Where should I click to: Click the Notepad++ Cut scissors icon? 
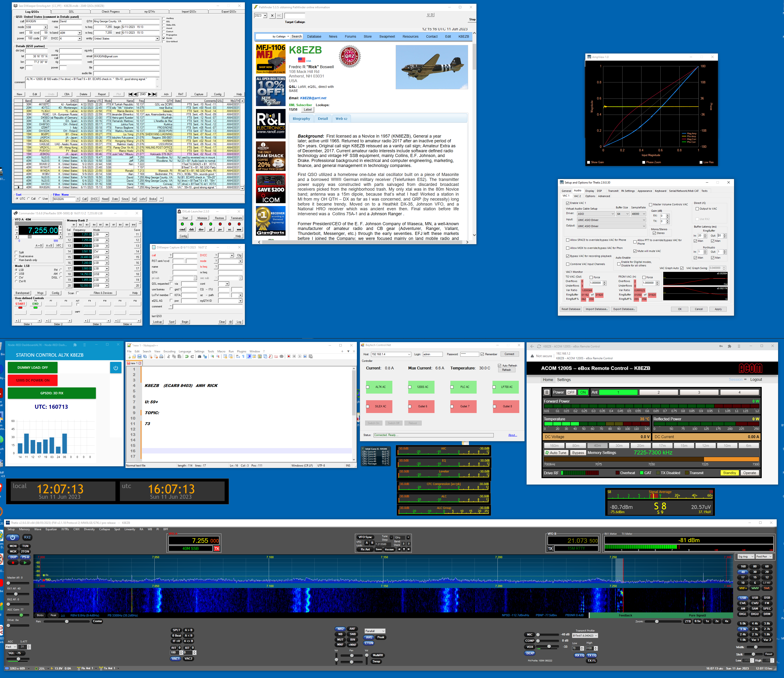168,356
